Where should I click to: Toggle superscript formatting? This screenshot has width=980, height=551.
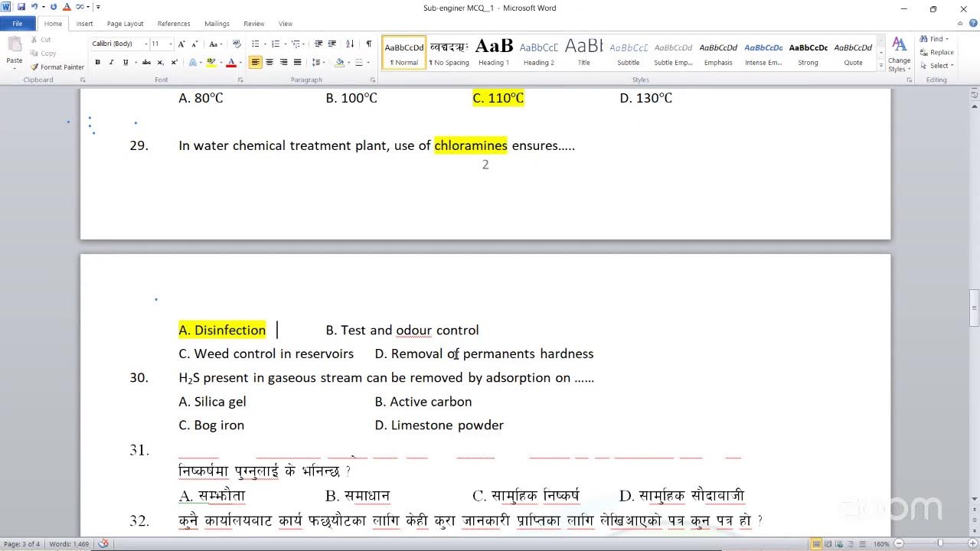coord(174,62)
